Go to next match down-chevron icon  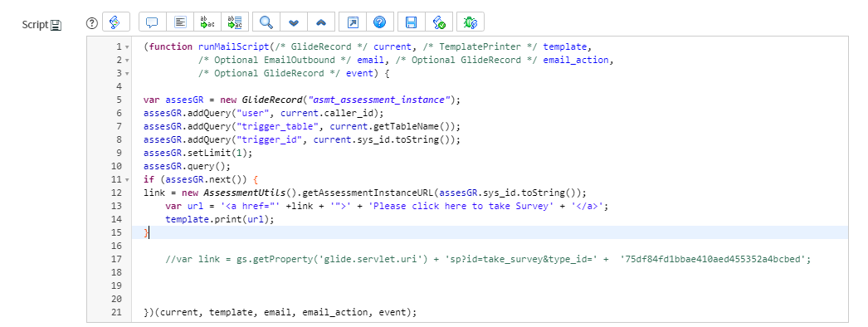(x=294, y=22)
